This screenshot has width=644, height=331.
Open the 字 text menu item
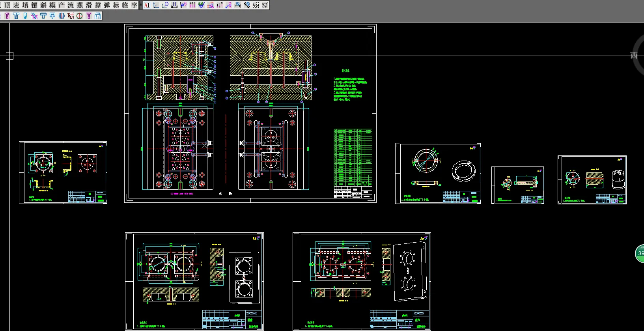(x=134, y=5)
